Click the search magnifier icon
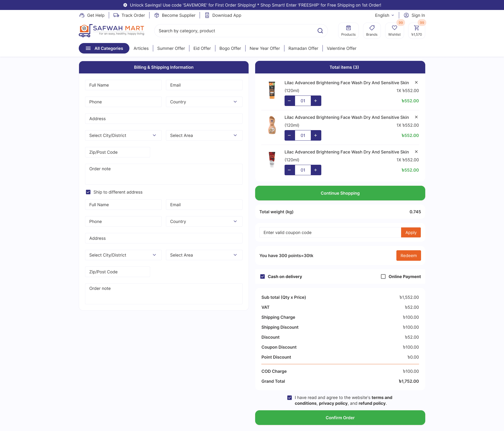 click(x=320, y=31)
